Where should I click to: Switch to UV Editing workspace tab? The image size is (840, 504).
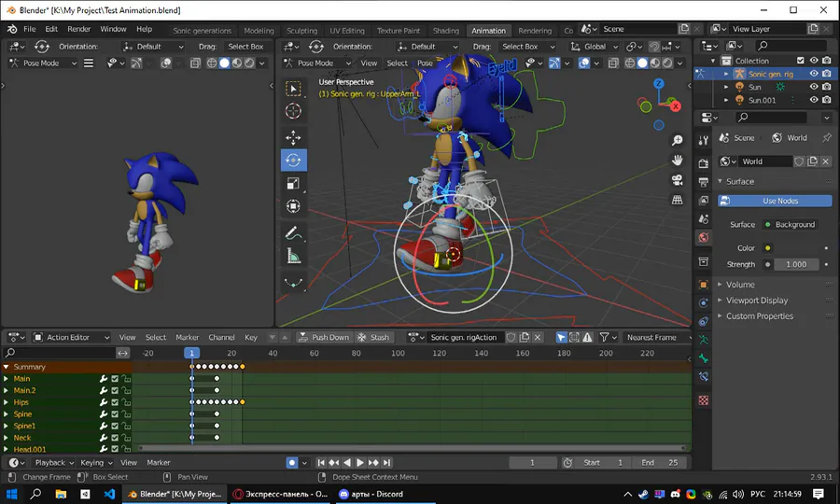click(346, 31)
